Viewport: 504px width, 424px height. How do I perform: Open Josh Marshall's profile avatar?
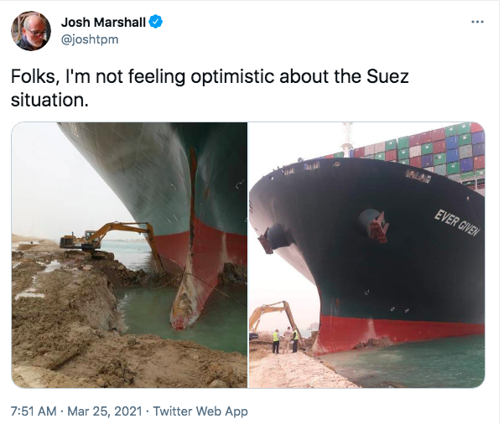tap(30, 31)
